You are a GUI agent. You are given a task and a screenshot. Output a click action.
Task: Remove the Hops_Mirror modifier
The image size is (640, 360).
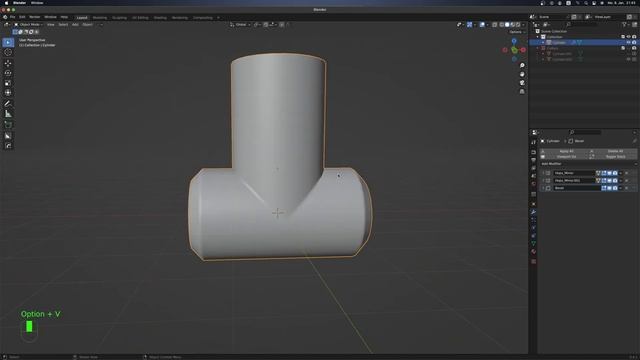(627, 173)
